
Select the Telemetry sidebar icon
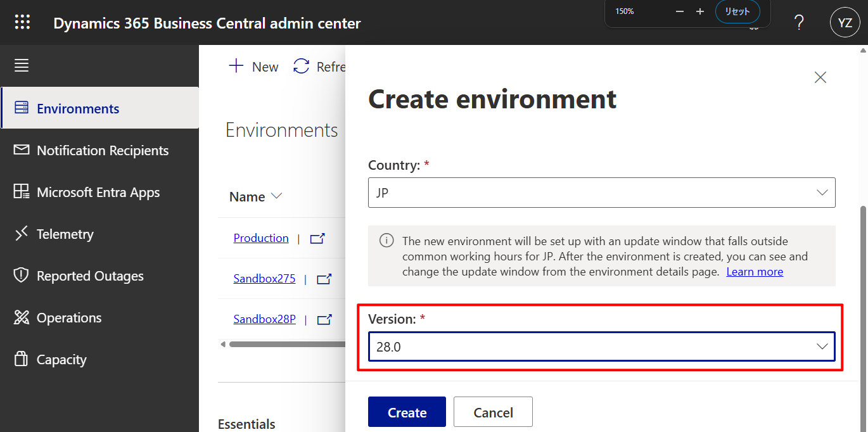click(21, 234)
